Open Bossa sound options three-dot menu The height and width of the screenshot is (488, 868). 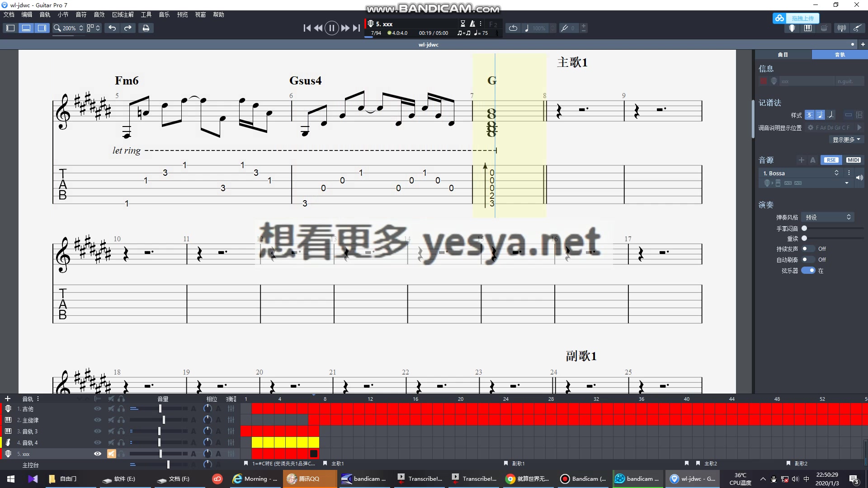pyautogui.click(x=849, y=173)
